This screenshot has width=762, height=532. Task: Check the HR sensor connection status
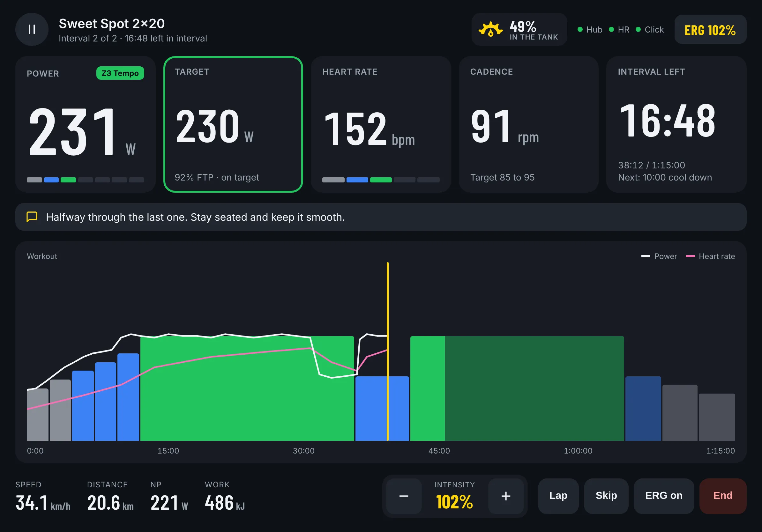[x=619, y=30]
